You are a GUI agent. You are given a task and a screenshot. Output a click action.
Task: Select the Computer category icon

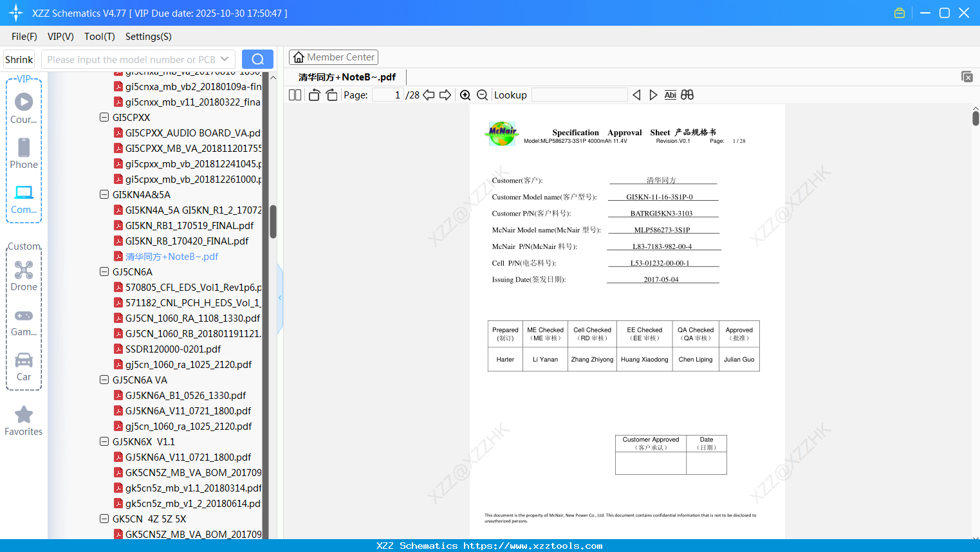[24, 199]
